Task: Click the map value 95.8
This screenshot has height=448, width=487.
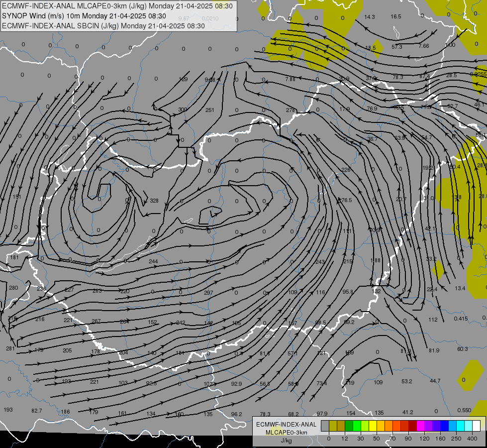Action: click(x=348, y=292)
